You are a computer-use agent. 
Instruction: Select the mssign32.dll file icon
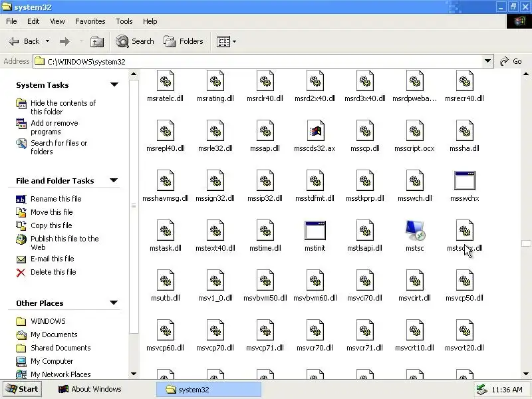[215, 180]
